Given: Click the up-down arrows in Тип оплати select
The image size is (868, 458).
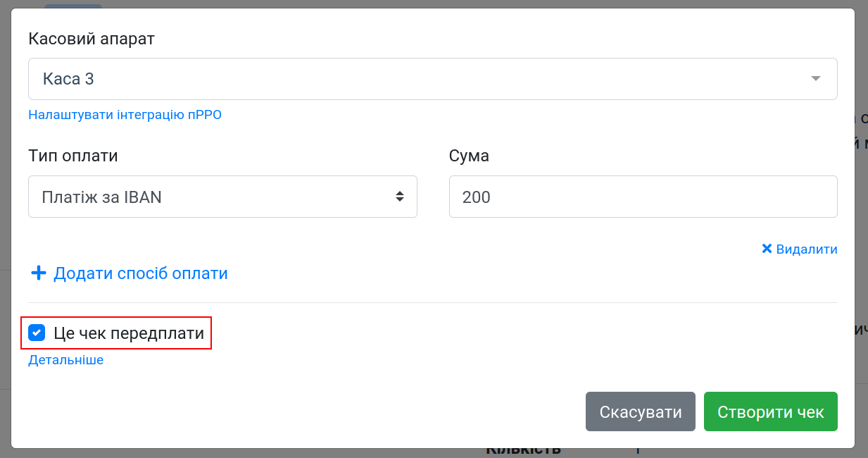Looking at the screenshot, I should (x=399, y=197).
